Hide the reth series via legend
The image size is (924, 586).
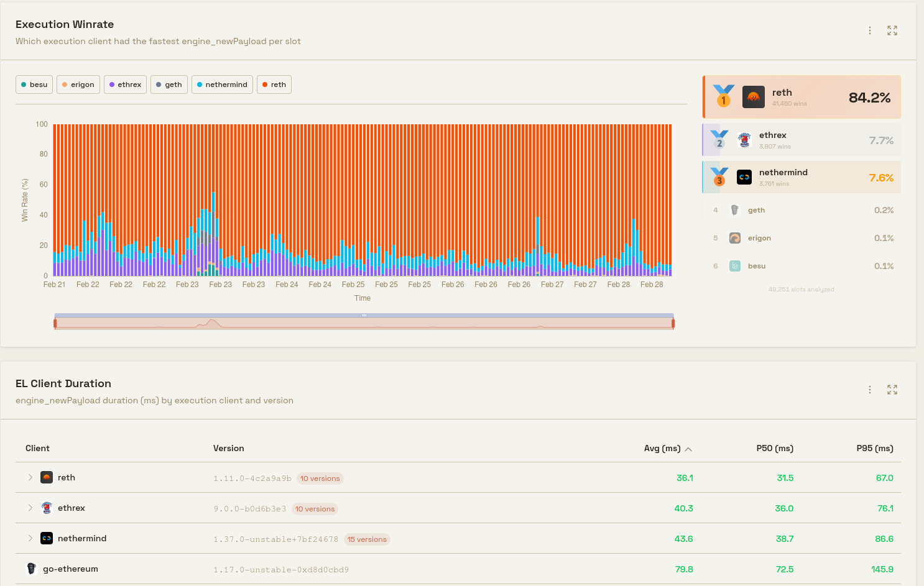coord(274,85)
